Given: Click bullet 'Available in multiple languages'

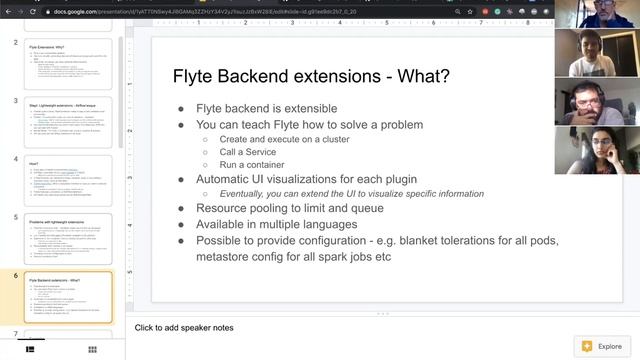Looking at the screenshot, I should click(277, 224).
